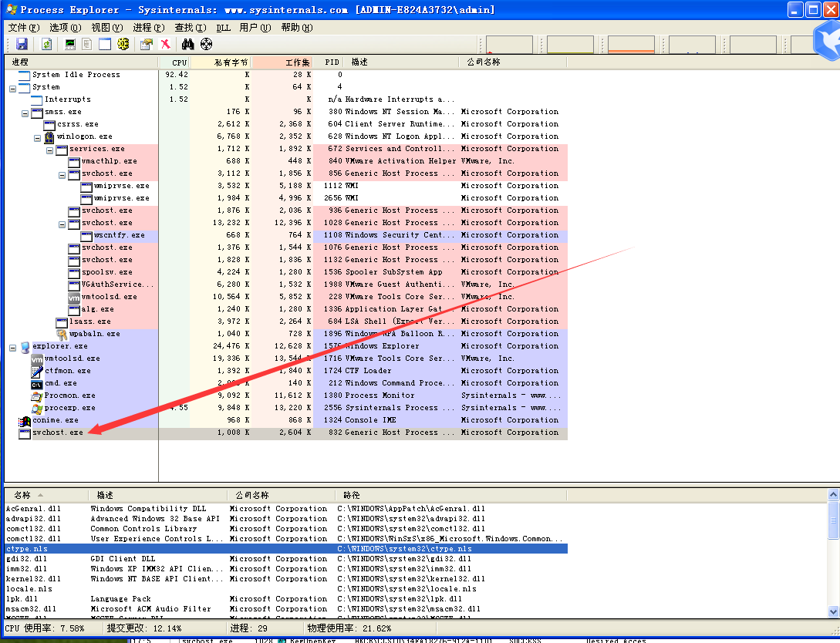This screenshot has height=643, width=840.
Task: Toggle the Show Process Tree icon
Action: click(87, 45)
